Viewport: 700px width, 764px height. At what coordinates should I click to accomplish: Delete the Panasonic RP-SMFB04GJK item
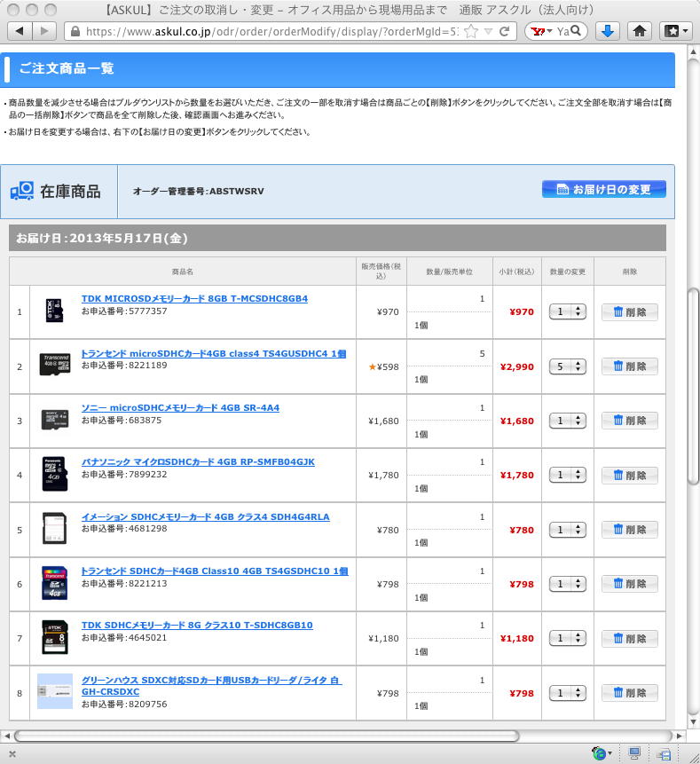pyautogui.click(x=630, y=475)
